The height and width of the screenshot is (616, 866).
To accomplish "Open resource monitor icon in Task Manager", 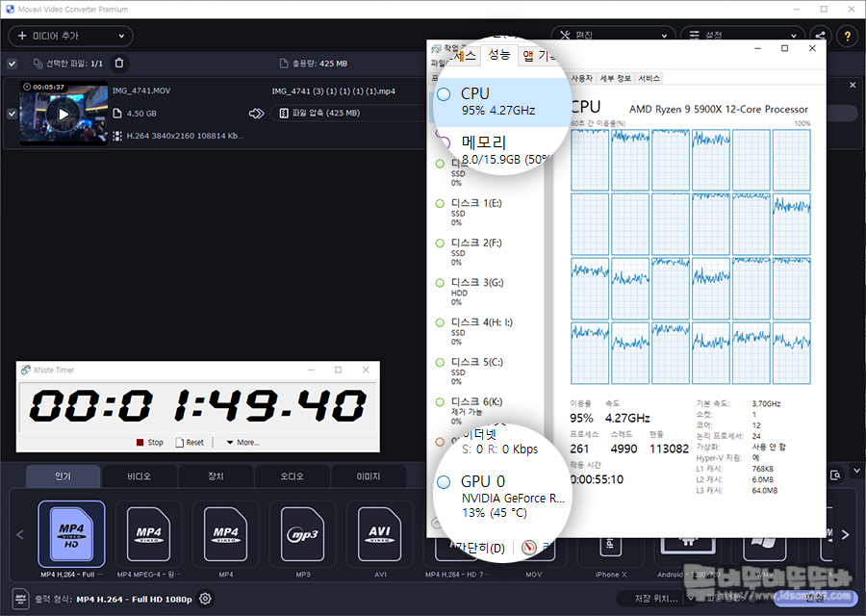I will point(529,547).
